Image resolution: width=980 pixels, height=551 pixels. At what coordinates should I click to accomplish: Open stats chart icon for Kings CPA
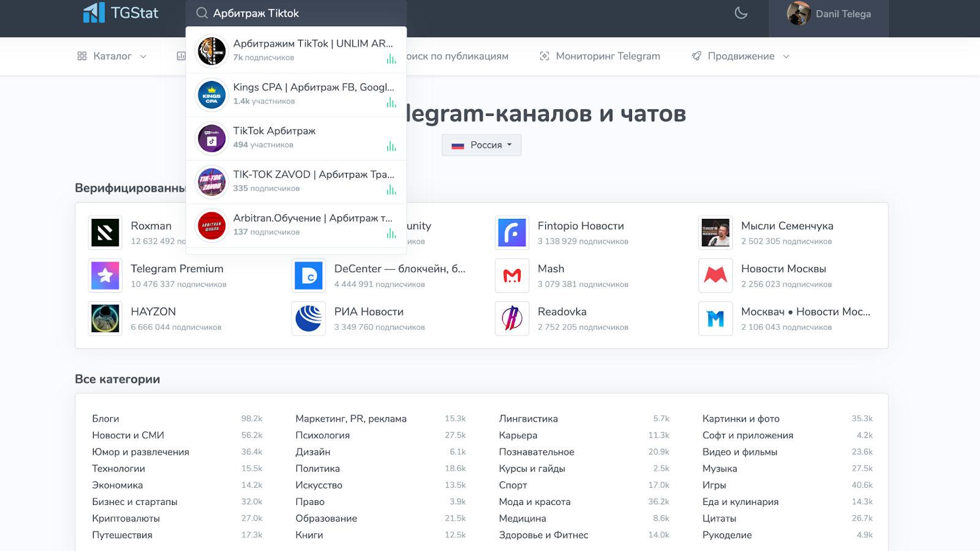pyautogui.click(x=391, y=102)
